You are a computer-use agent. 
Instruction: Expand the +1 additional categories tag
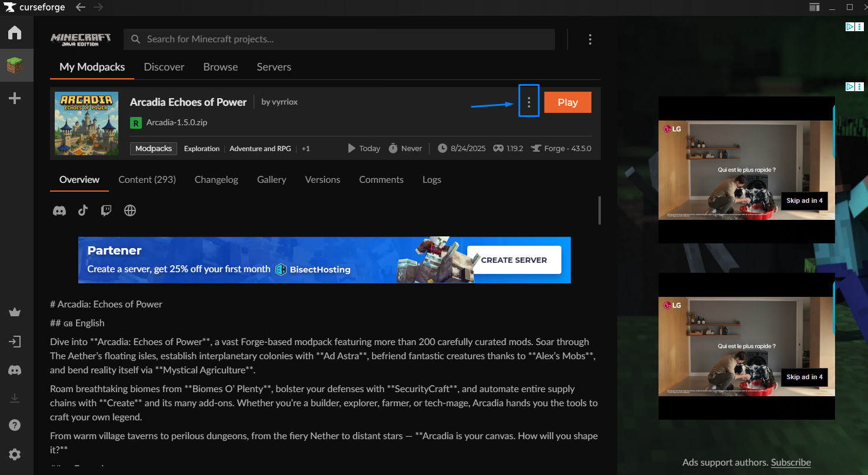(x=305, y=149)
